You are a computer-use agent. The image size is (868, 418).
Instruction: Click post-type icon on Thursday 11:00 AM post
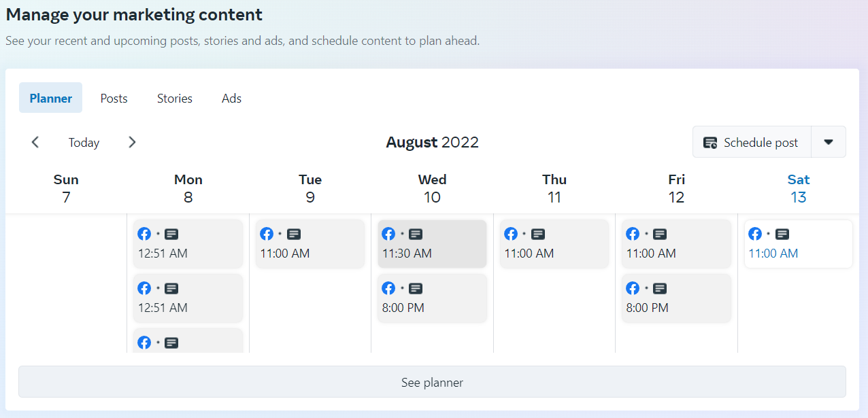click(537, 234)
